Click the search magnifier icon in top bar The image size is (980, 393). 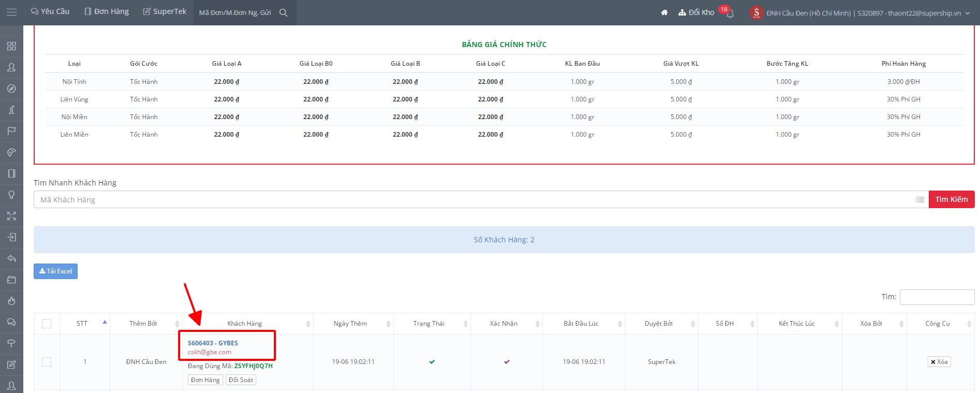[x=284, y=12]
